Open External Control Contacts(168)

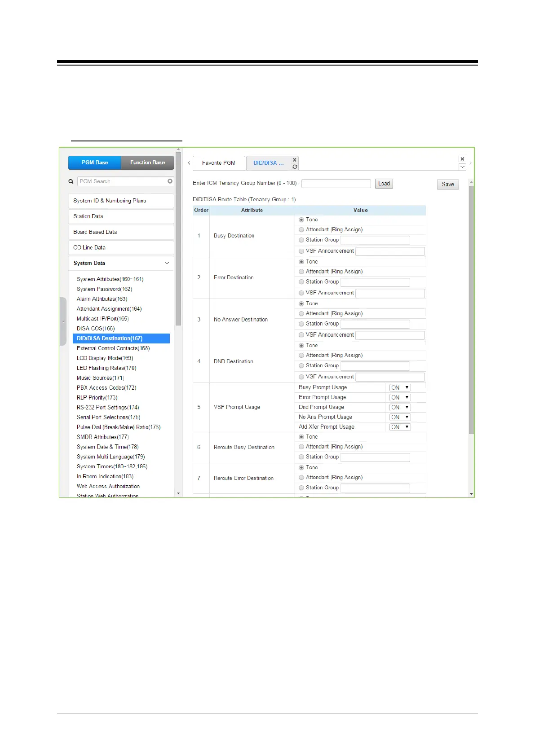113,348
